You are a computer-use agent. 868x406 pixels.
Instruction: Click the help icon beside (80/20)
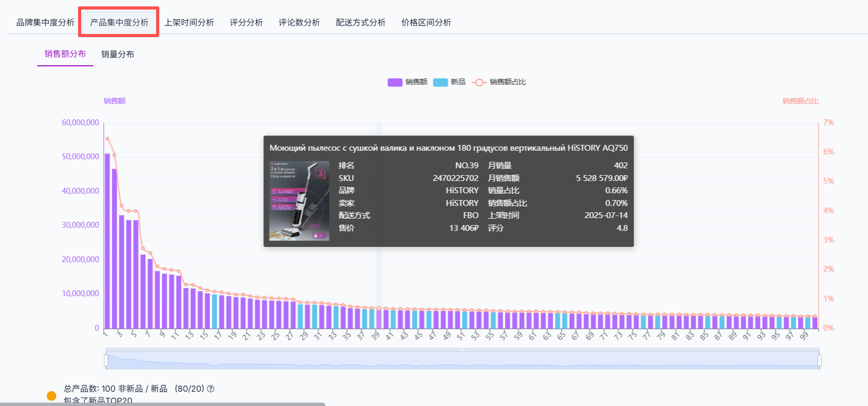point(211,389)
